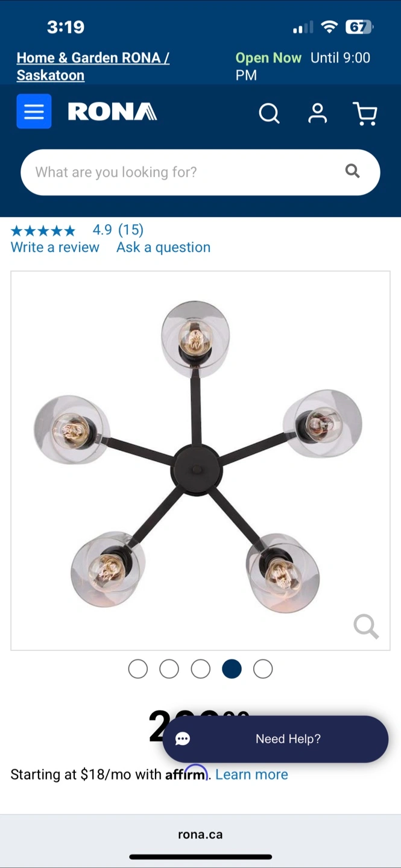The image size is (401, 868).
Task: Click Write a review
Action: pyautogui.click(x=55, y=247)
